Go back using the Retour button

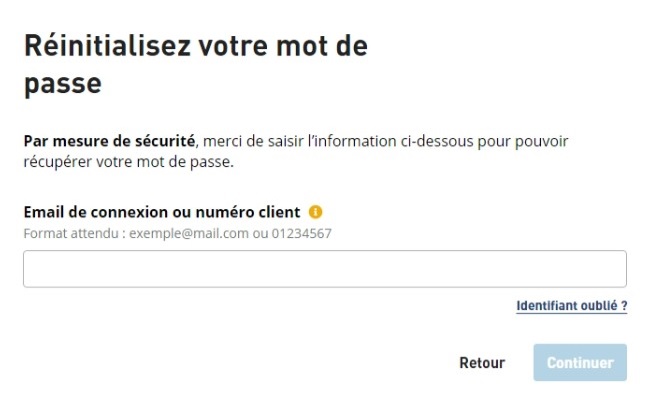point(482,363)
